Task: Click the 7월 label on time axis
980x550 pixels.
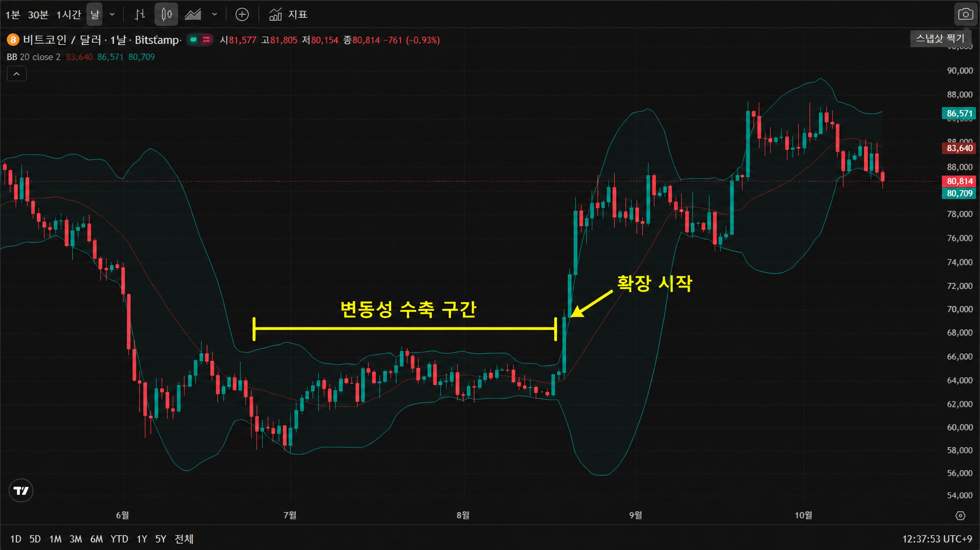Action: pos(290,515)
